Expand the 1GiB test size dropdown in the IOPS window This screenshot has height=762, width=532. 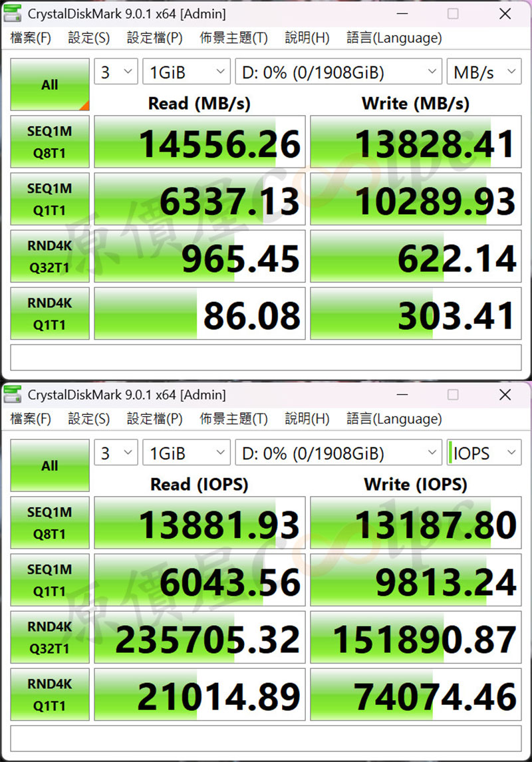[x=186, y=453]
